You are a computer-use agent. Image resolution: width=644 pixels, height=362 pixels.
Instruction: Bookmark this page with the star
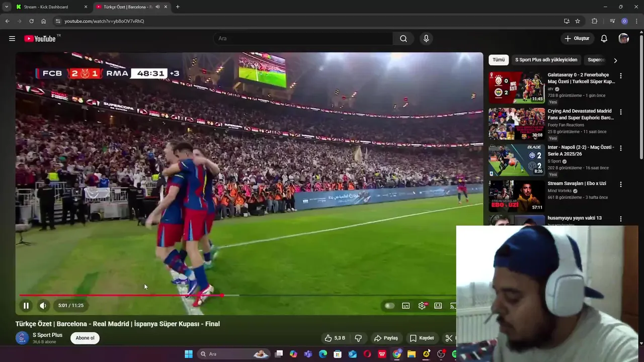[x=578, y=21]
